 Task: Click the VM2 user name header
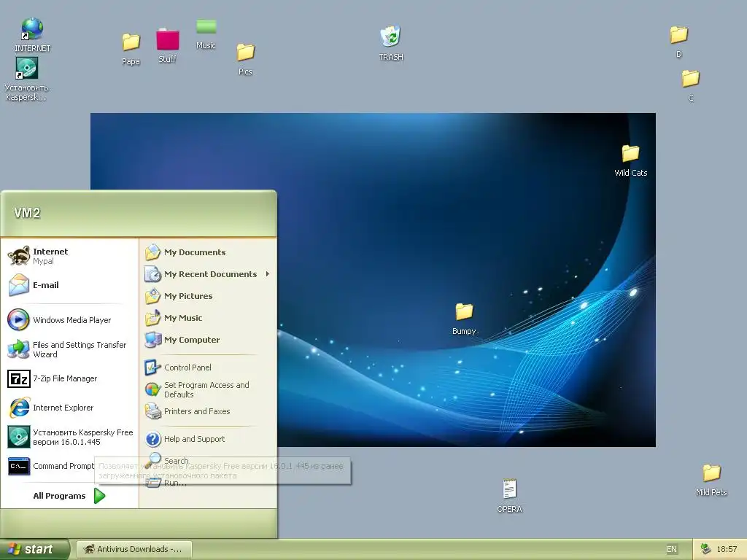pyautogui.click(x=27, y=213)
